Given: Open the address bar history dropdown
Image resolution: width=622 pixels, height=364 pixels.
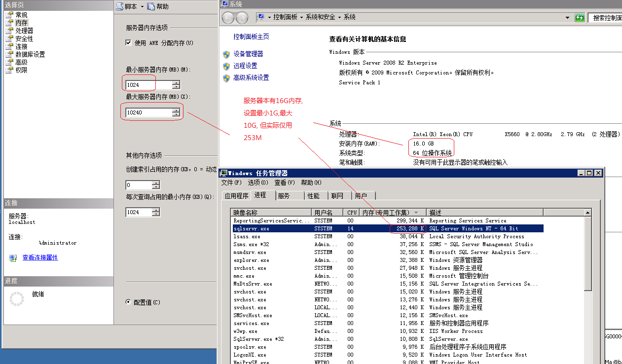Looking at the screenshot, I should (x=568, y=18).
